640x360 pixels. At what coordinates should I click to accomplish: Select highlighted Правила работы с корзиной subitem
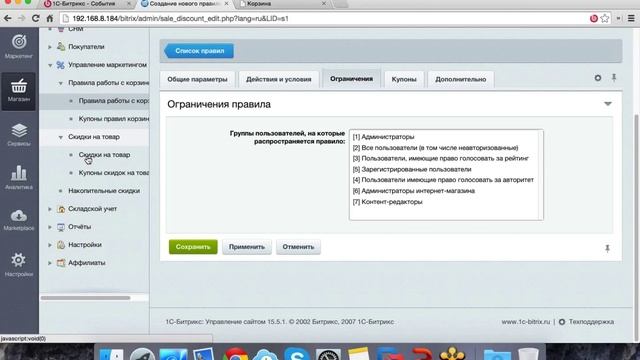pos(114,101)
